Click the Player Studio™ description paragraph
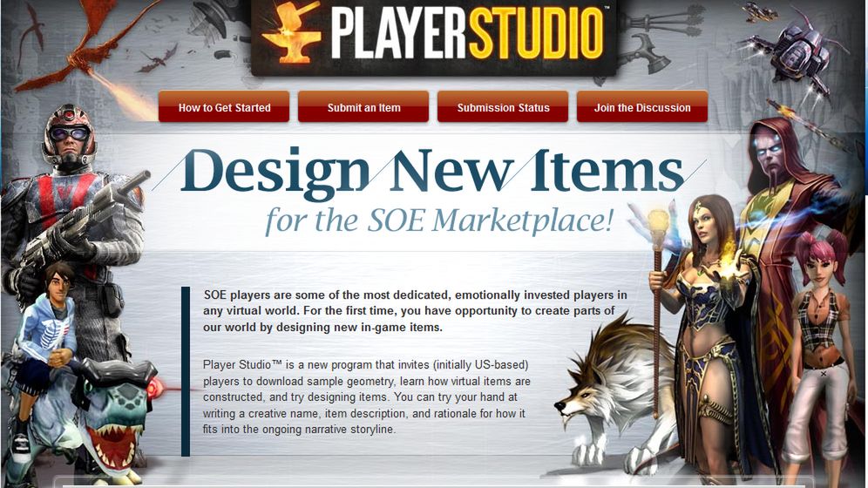The height and width of the screenshot is (488, 868). (367, 397)
